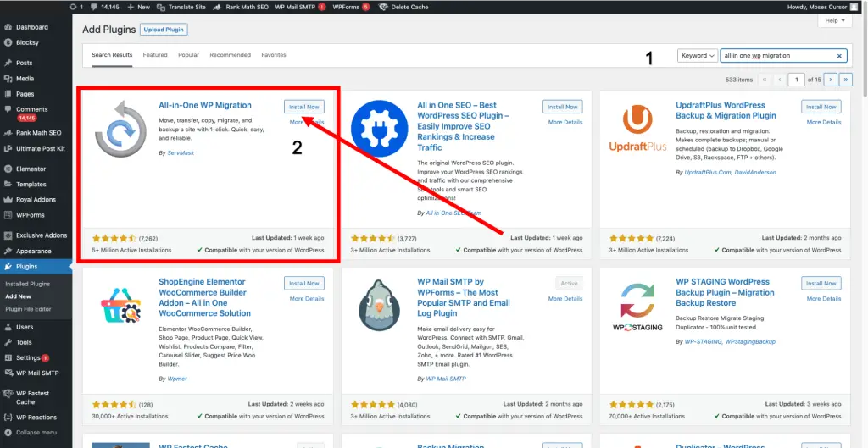
Task: Switch to the Popular tab
Action: 188,55
